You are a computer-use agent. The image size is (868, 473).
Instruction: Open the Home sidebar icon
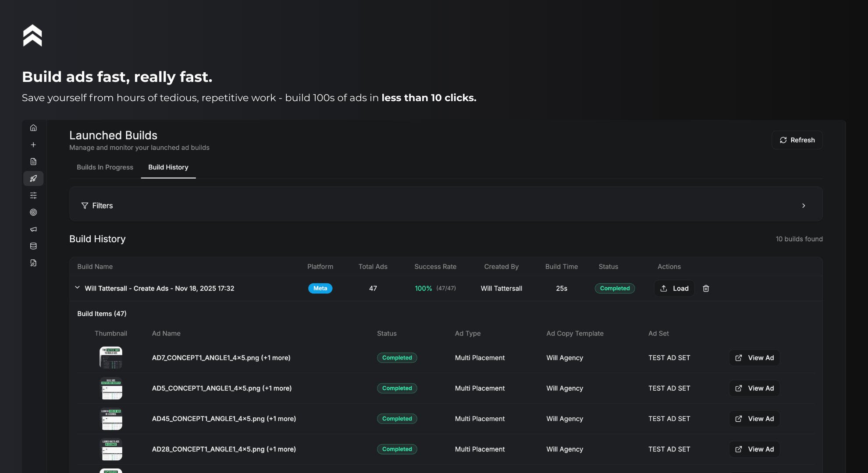[33, 127]
